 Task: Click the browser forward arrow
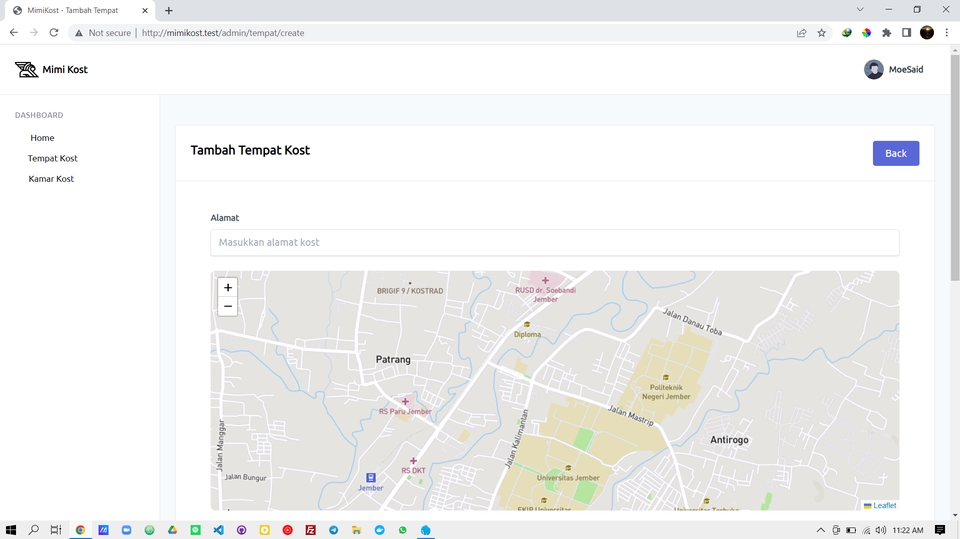point(34,32)
